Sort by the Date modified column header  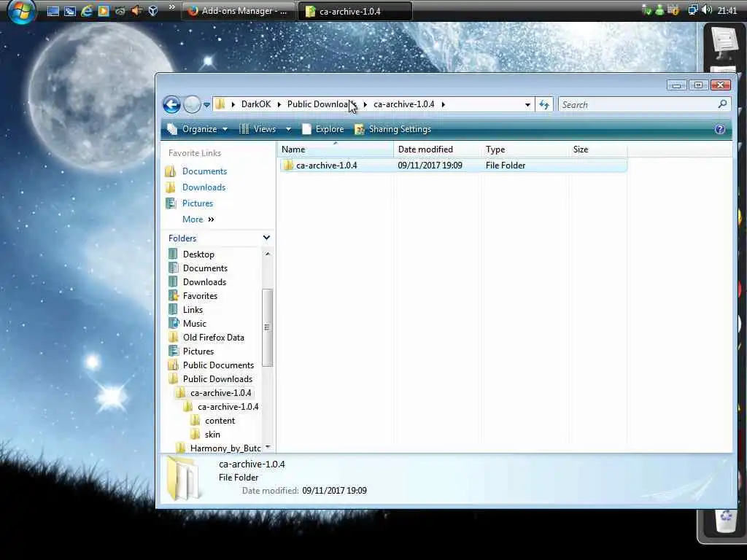438,149
